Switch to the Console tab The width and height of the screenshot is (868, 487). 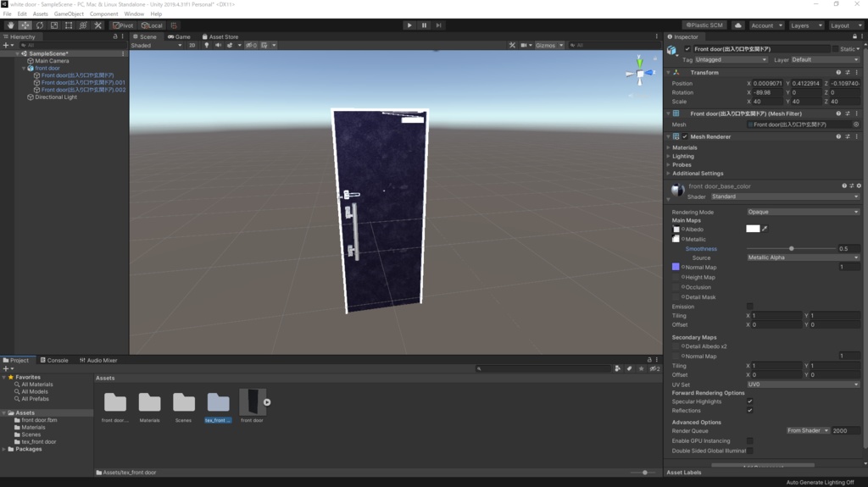(x=54, y=360)
